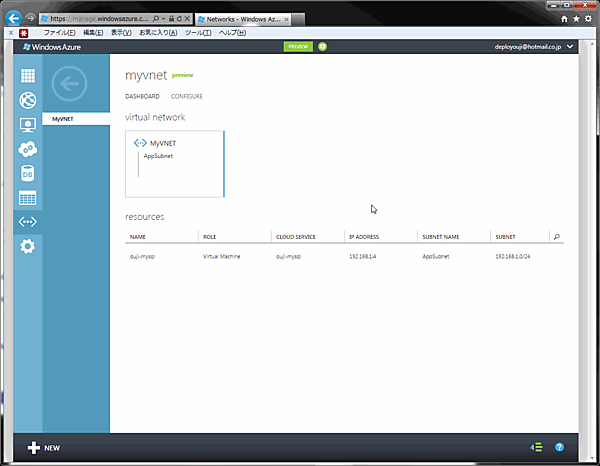Click the lock security icon in address bar

pyautogui.click(x=171, y=18)
